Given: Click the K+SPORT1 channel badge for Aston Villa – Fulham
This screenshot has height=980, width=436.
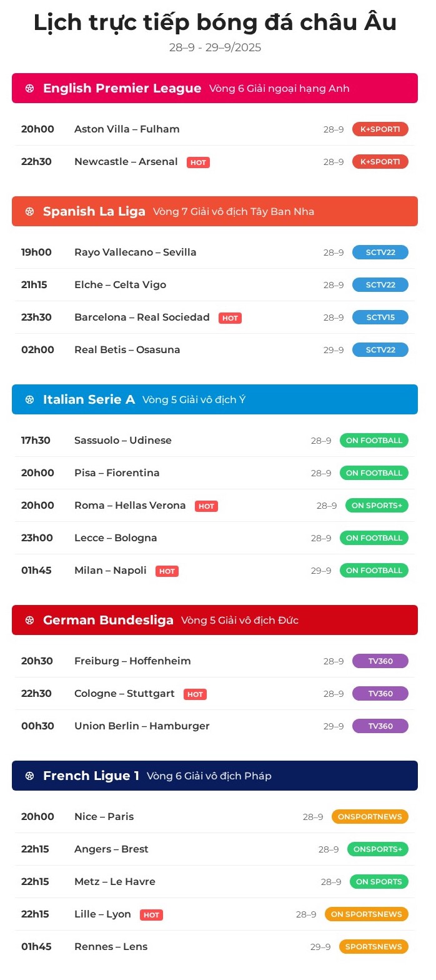Looking at the screenshot, I should [380, 129].
